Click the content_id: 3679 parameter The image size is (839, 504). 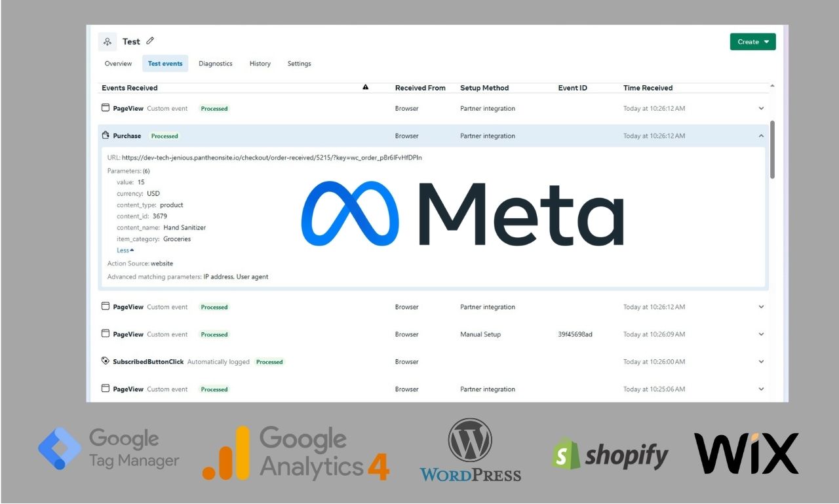pos(142,216)
